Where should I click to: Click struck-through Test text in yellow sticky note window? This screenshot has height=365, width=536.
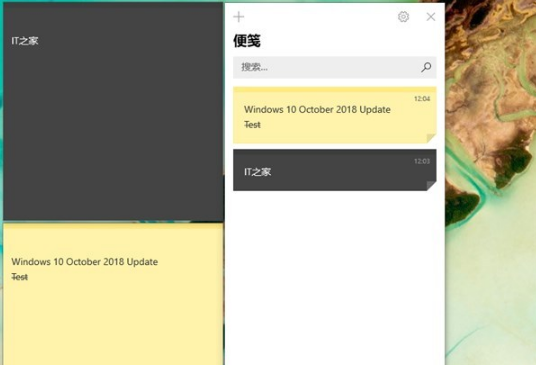pyautogui.click(x=19, y=277)
